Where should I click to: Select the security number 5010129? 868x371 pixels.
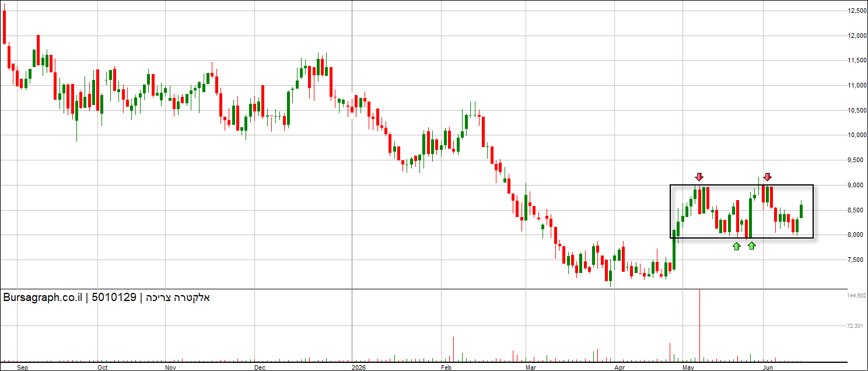114,297
